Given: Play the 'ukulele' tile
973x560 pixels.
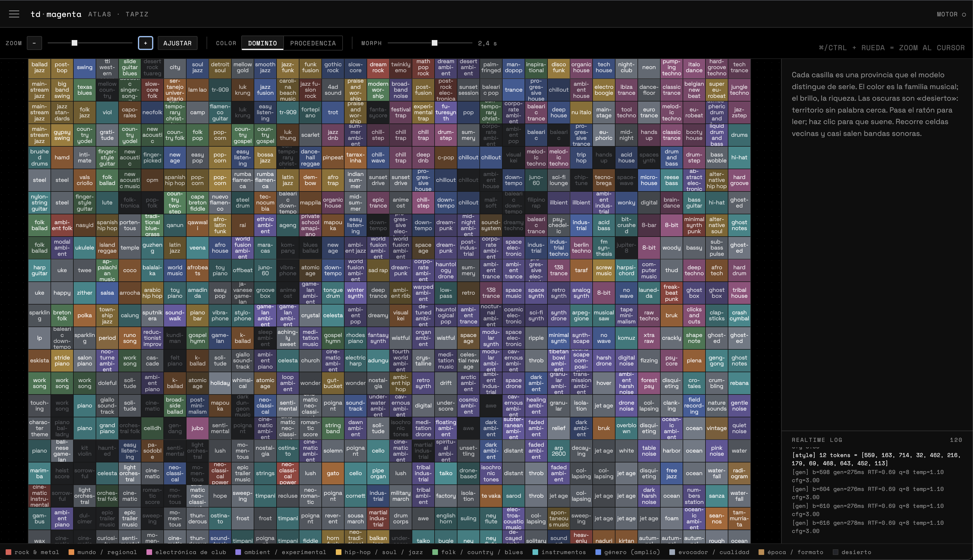Looking at the screenshot, I should tap(85, 248).
